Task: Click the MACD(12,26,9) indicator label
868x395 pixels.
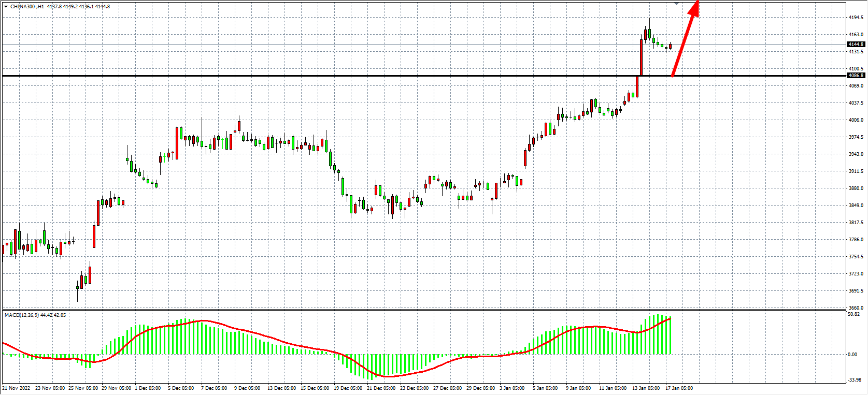Action: 21,315
